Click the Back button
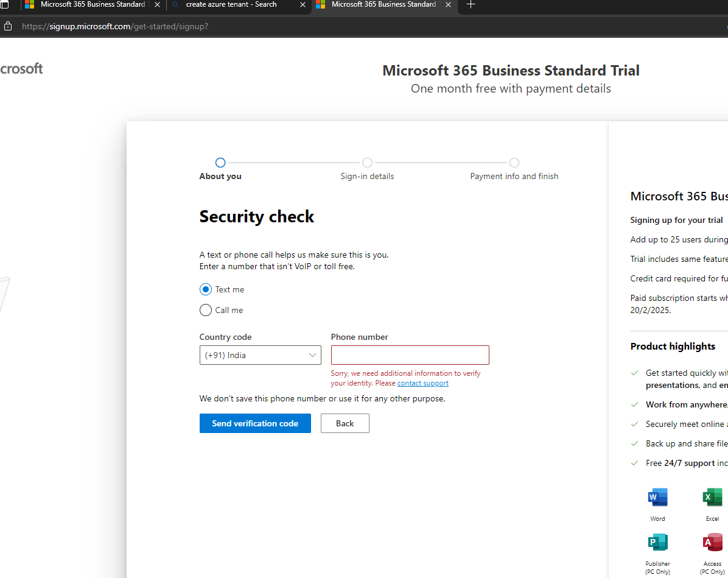Viewport: 728px width, 578px height. point(345,423)
